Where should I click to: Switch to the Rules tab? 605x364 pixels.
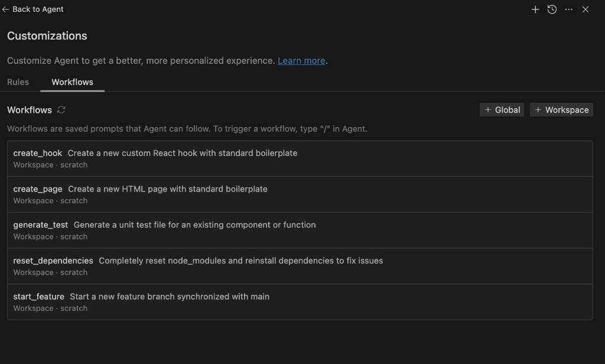(x=18, y=82)
